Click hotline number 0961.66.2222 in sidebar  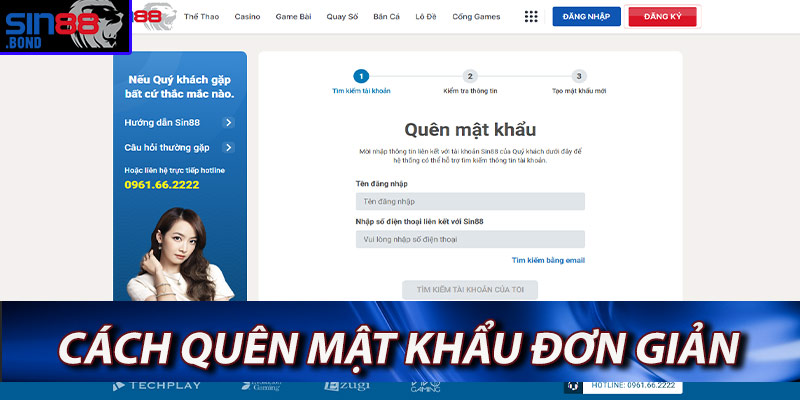click(x=162, y=185)
